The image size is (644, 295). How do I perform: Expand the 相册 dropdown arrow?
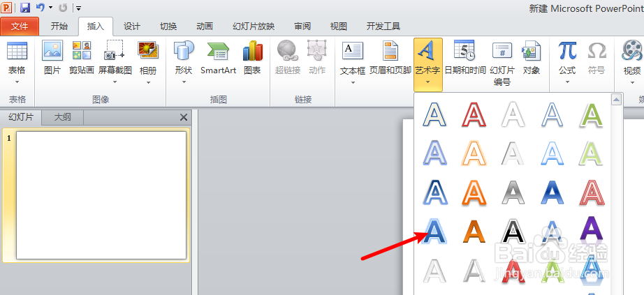click(x=148, y=82)
